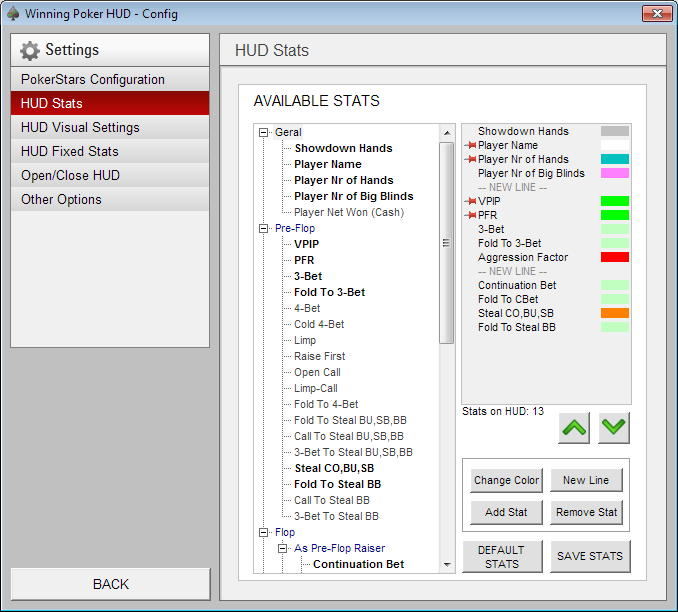
Task: Click the red Aggression Factor swatch
Action: click(615, 257)
